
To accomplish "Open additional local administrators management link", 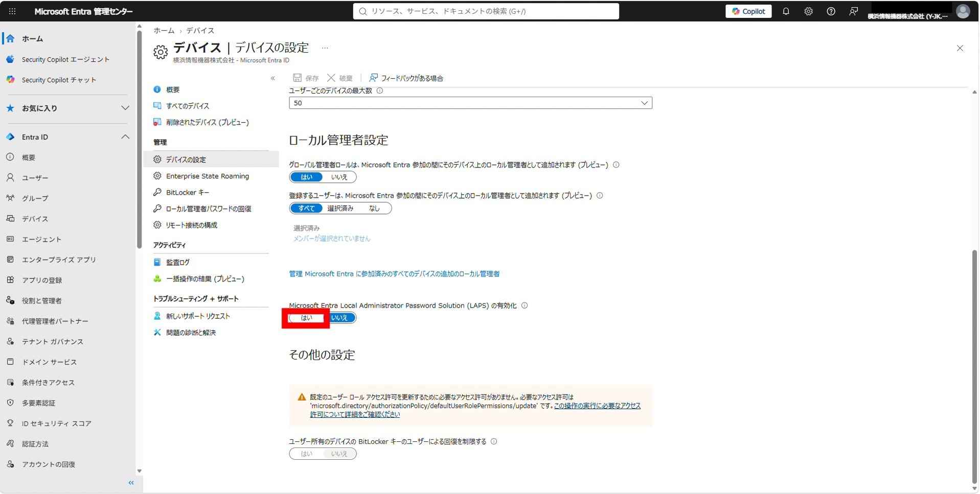I will pyautogui.click(x=394, y=274).
